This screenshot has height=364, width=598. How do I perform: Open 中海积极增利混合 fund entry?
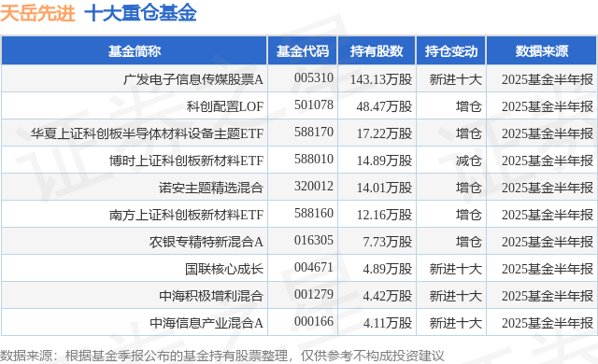pos(211,296)
